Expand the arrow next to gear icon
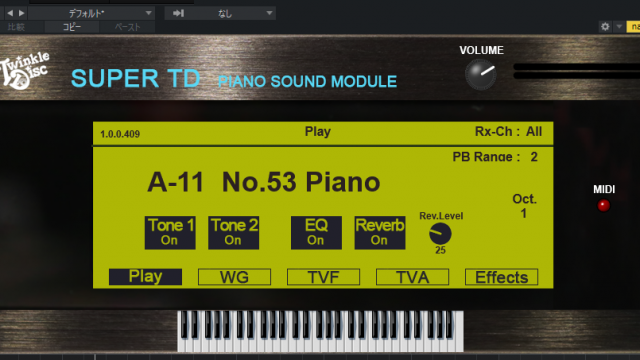Screen dimensions: 640x360 click(619, 27)
